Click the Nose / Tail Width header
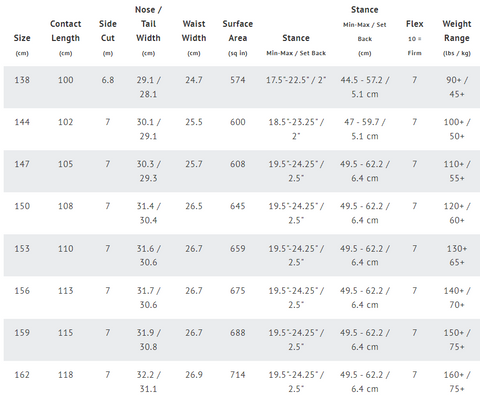 pyautogui.click(x=148, y=31)
